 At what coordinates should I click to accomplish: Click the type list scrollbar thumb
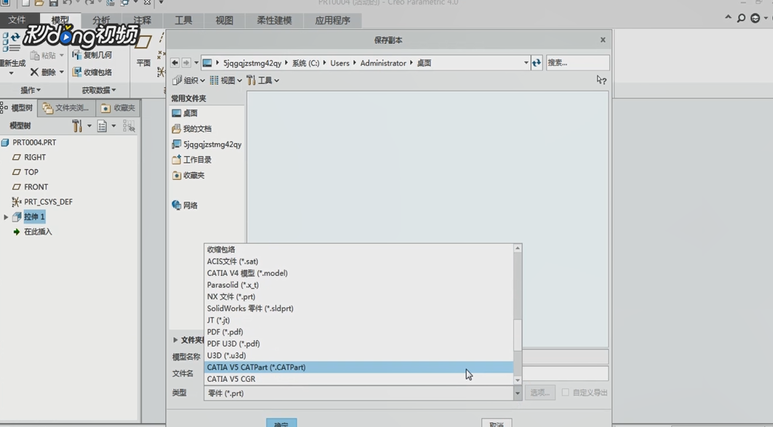point(517,335)
